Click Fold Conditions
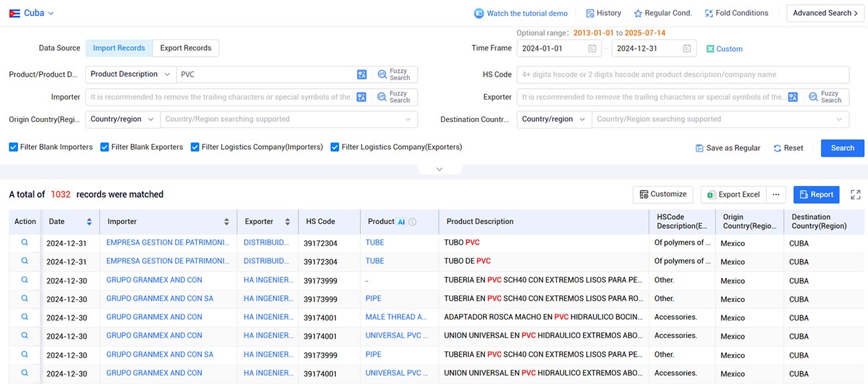 coord(736,13)
